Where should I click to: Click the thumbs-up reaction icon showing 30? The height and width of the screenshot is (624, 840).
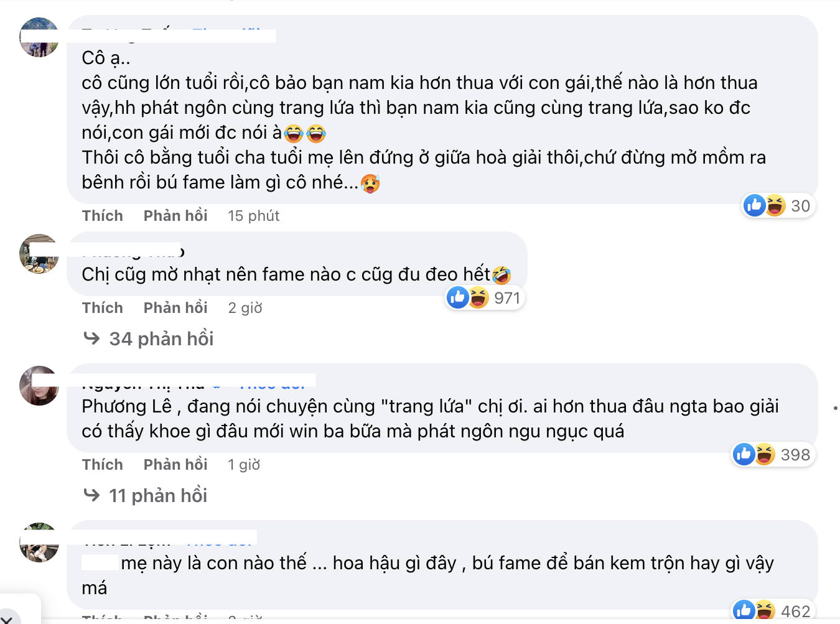754,205
